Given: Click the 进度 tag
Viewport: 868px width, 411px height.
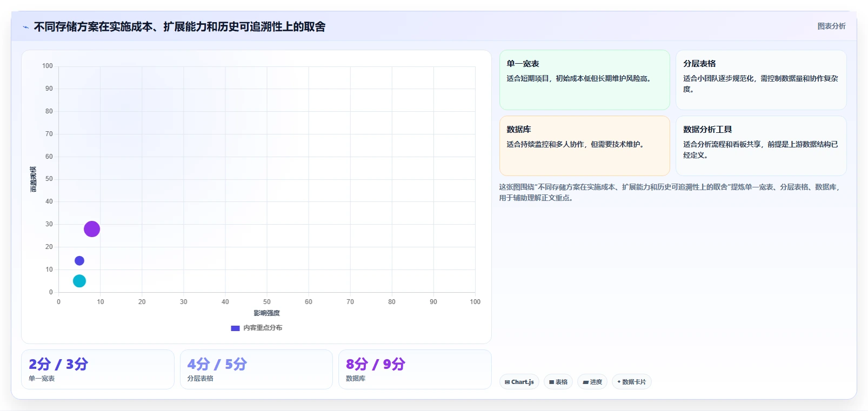Looking at the screenshot, I should click(592, 382).
